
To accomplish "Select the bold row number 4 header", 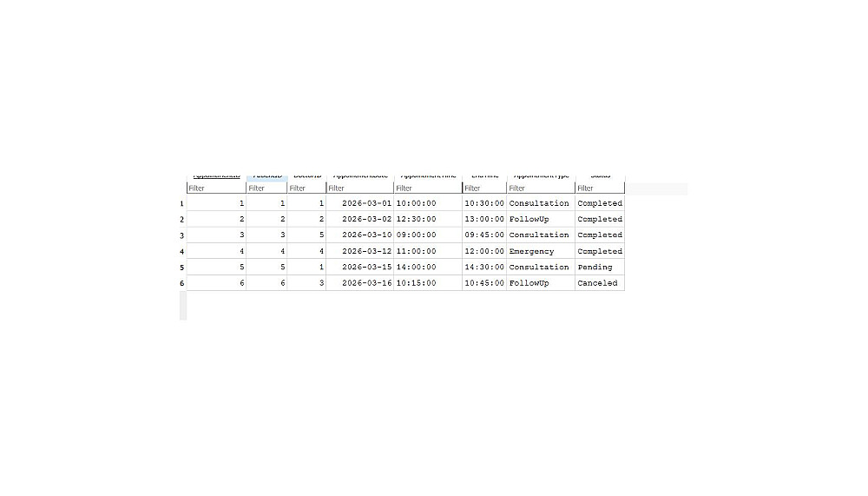I will [x=182, y=252].
